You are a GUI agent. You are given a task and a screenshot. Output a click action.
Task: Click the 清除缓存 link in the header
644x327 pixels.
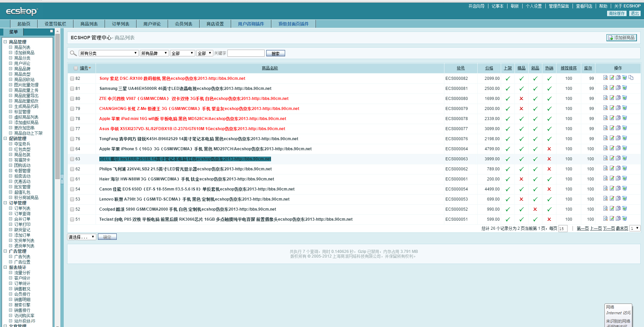click(x=616, y=13)
